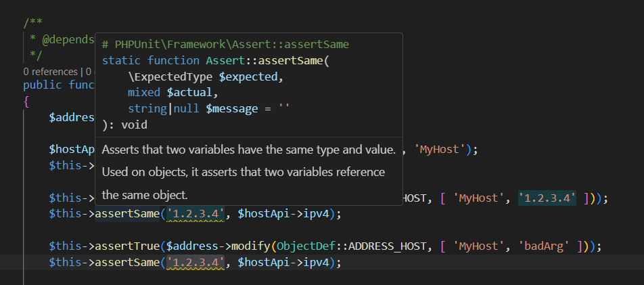644x285 pixels.
Task: Click the assertSame call on the last line
Action: 127,261
